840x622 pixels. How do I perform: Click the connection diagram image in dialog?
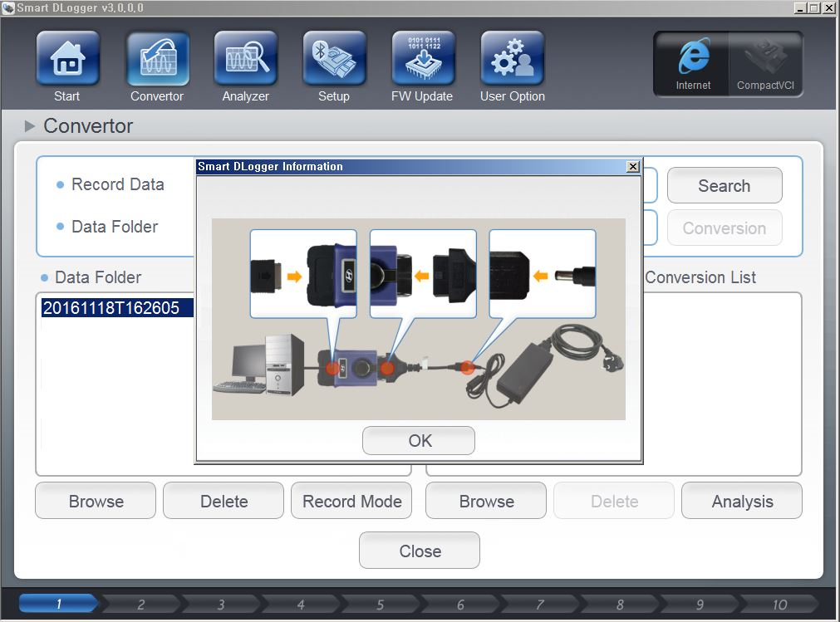[419, 319]
